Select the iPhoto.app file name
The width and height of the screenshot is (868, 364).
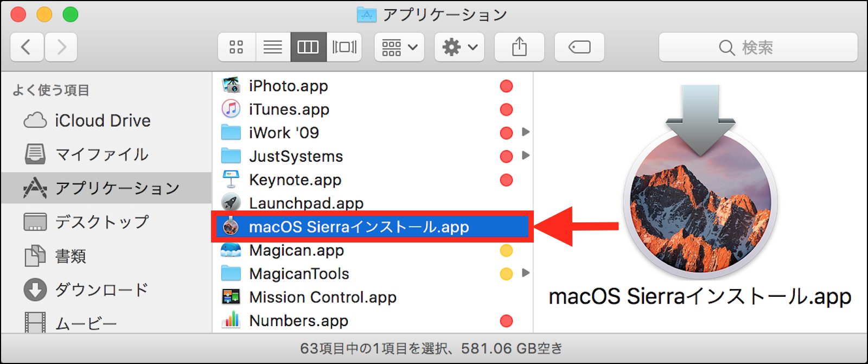pos(289,86)
